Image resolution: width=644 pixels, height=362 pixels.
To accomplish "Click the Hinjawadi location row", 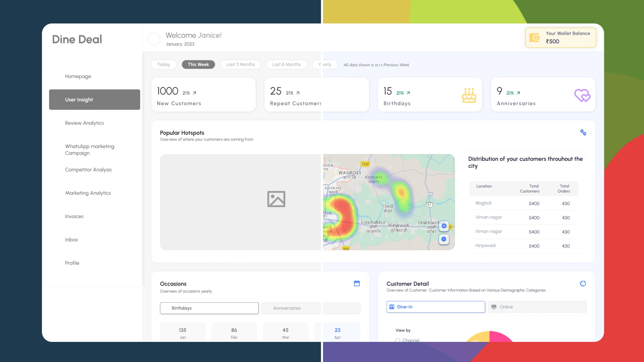I will point(524,246).
